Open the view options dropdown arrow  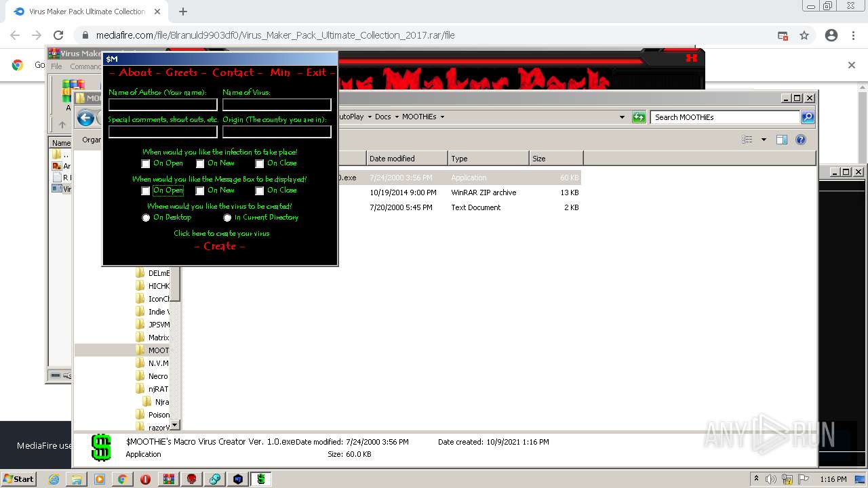(x=764, y=140)
